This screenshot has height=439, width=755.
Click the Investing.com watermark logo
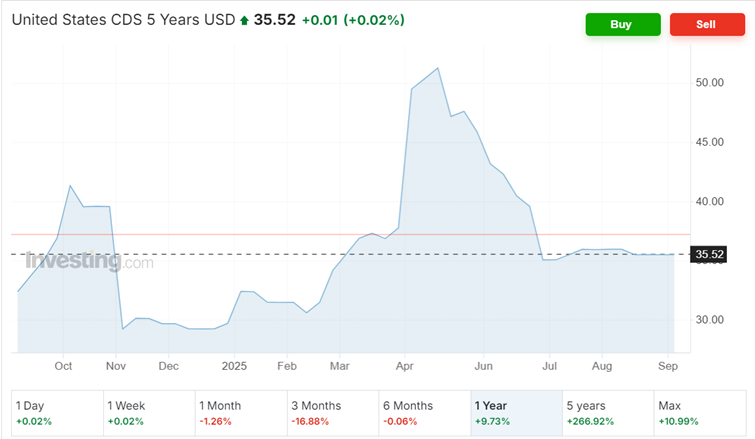pos(89,262)
